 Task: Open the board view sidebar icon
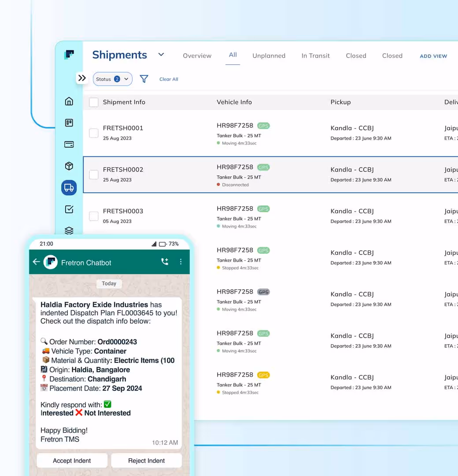[x=69, y=123]
